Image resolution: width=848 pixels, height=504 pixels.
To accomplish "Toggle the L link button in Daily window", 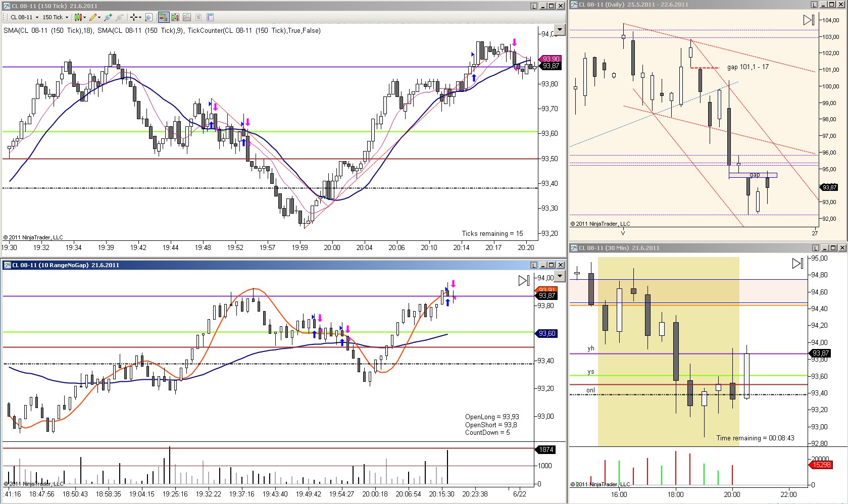I will pyautogui.click(x=814, y=5).
